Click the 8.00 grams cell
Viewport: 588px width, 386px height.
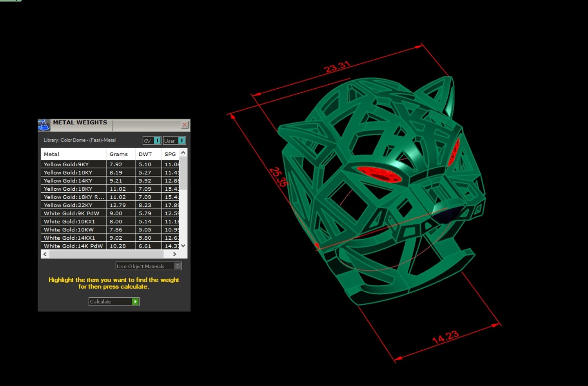[x=121, y=222]
